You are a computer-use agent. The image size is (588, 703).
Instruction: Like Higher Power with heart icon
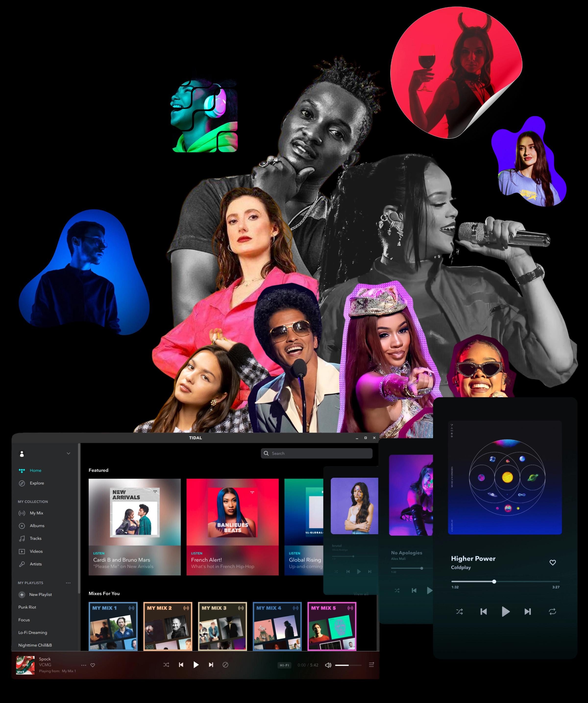[x=553, y=562]
